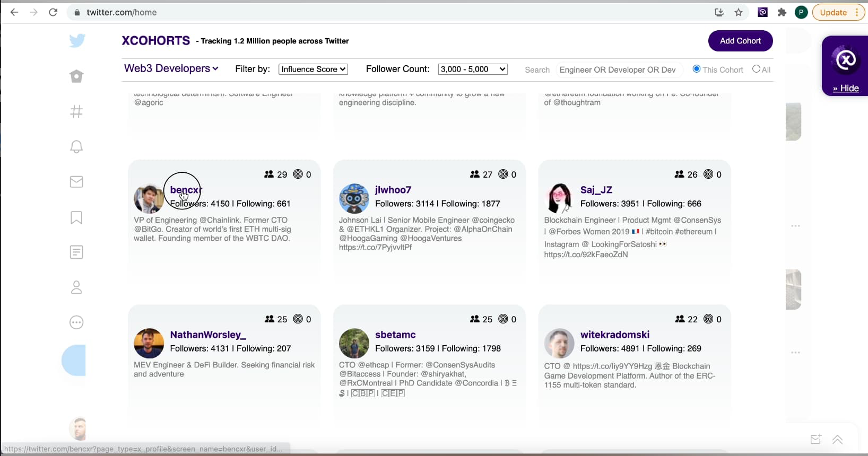
Task: Open the Influence Score filter dropdown
Action: point(313,69)
